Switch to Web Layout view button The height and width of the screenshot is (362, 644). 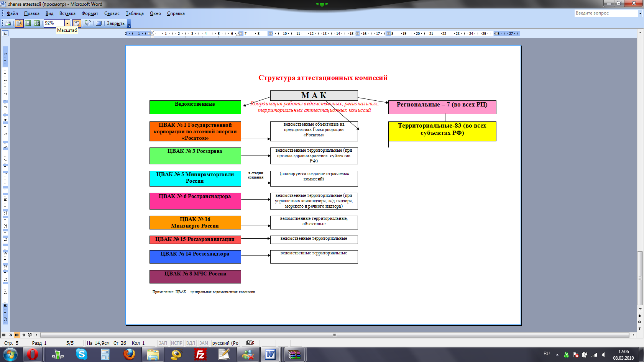tap(10, 335)
